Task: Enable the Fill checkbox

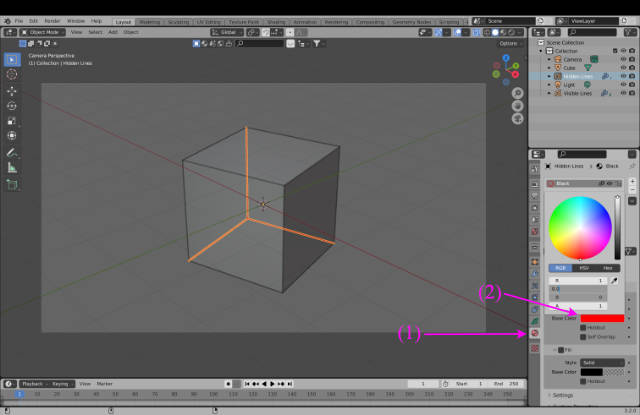Action: tap(561, 350)
